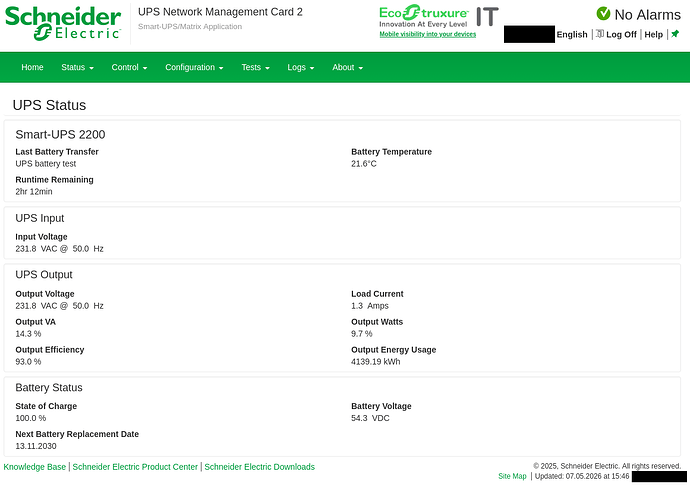The width and height of the screenshot is (690, 486).
Task: Click the No Alarms status text
Action: [647, 15]
